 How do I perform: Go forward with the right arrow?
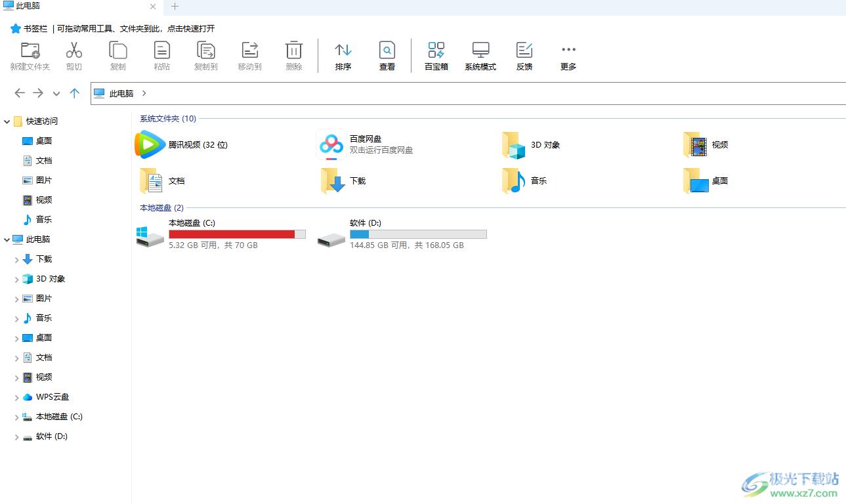point(38,93)
